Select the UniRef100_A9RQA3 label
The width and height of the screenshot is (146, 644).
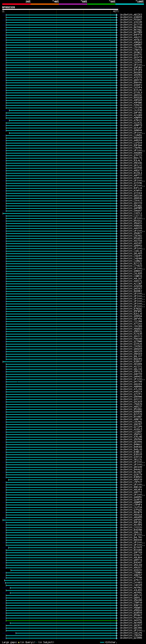point(131,42)
